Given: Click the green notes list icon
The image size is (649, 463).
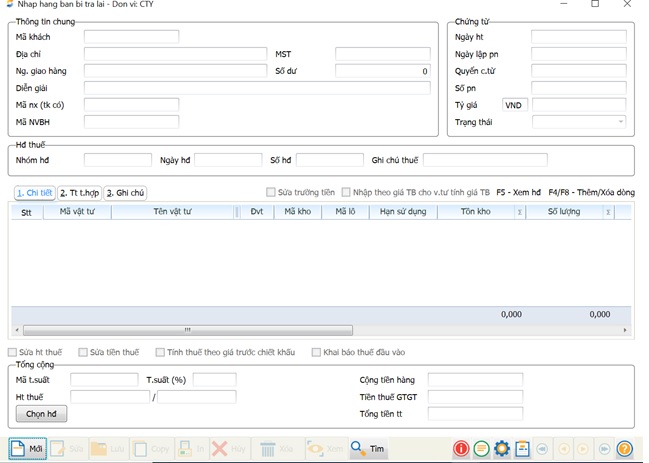Looking at the screenshot, I should (481, 449).
